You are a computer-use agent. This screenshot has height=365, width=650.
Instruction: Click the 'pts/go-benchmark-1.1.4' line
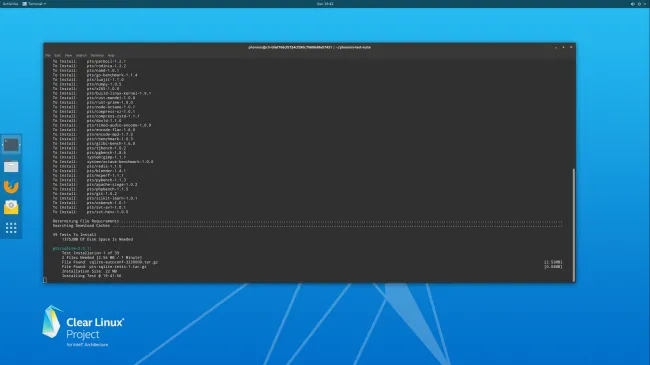[95, 75]
